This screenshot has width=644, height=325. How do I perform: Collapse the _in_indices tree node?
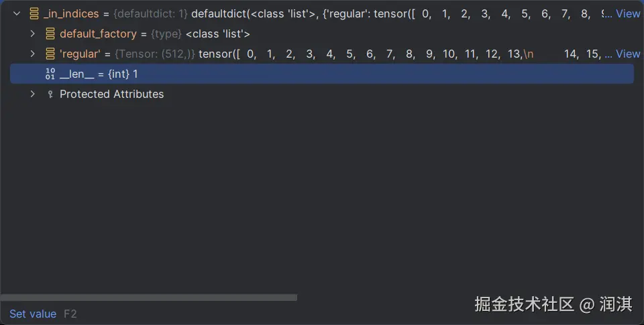tap(17, 13)
